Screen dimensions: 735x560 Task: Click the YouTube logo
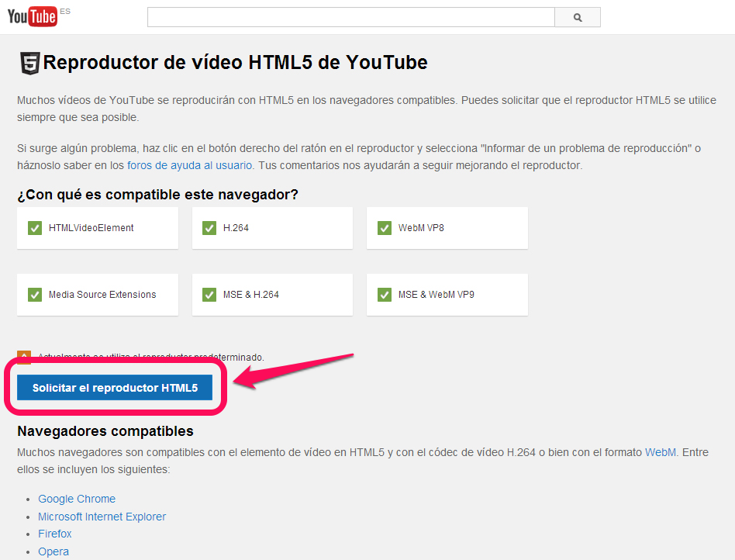point(33,17)
